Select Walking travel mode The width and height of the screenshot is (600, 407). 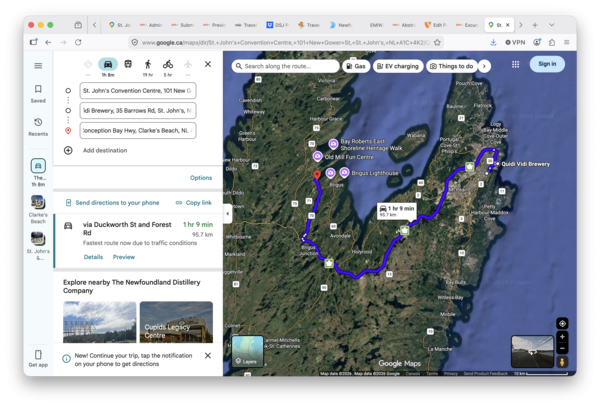click(148, 64)
